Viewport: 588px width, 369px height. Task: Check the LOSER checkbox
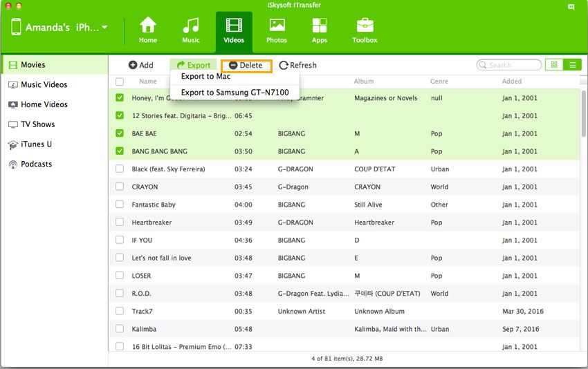120,275
